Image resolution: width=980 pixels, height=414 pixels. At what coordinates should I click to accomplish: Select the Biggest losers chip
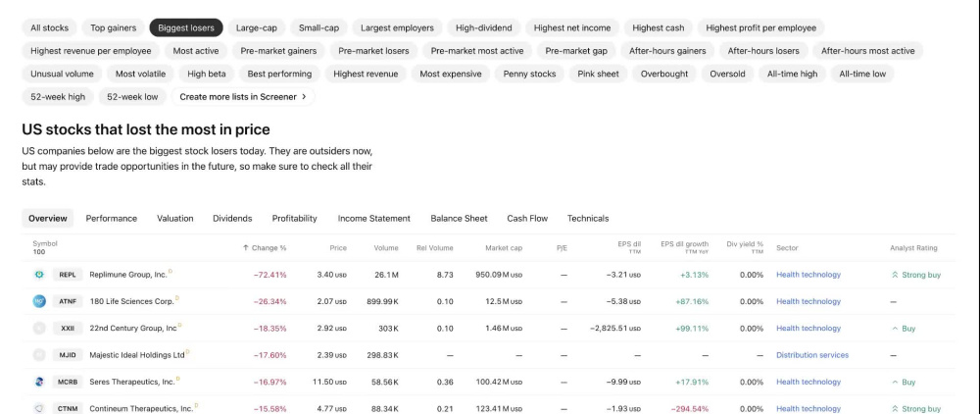click(x=185, y=27)
